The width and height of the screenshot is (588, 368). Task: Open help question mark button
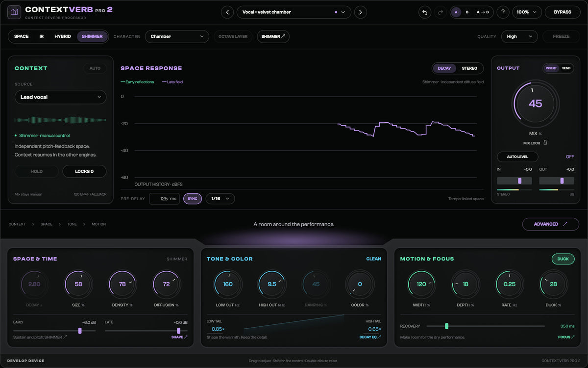pos(503,12)
